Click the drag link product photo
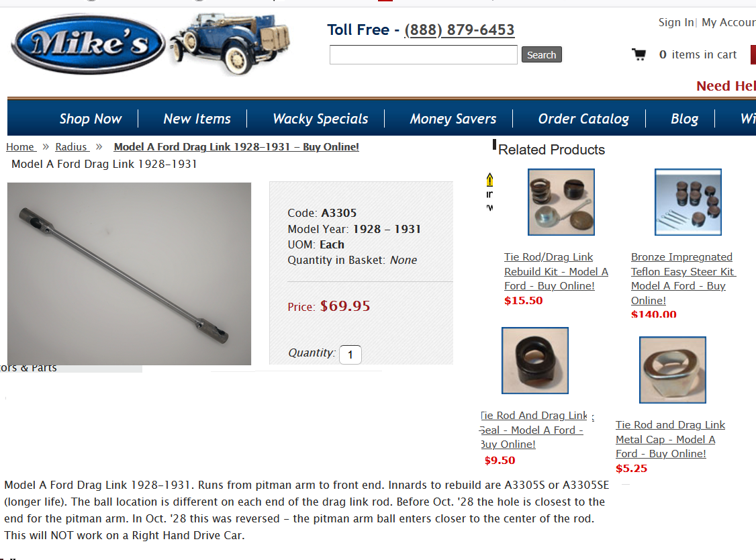 point(129,274)
